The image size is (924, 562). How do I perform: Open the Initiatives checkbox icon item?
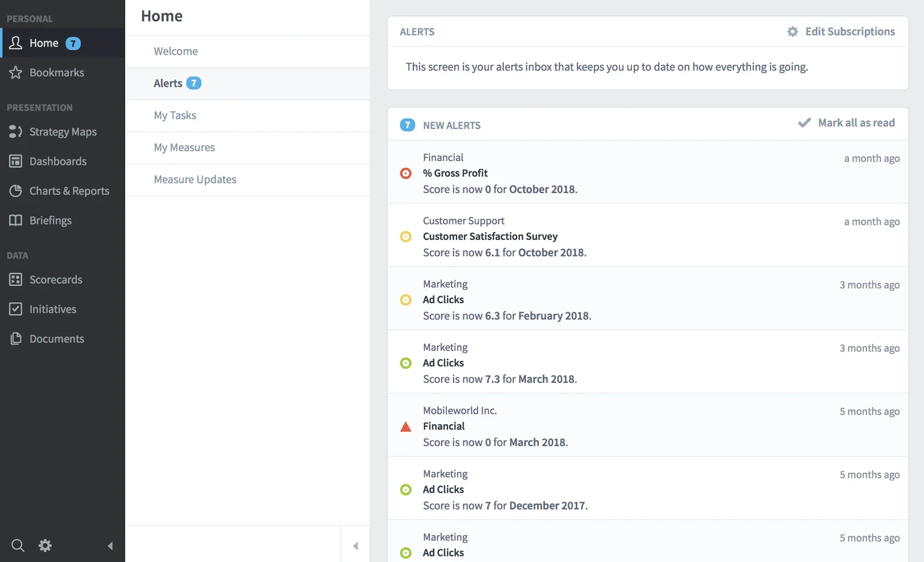click(16, 309)
